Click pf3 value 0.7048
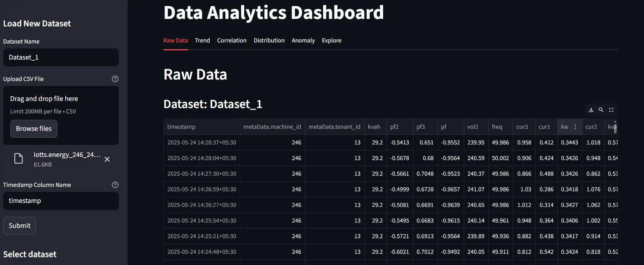This screenshot has width=644, height=265. click(425, 174)
